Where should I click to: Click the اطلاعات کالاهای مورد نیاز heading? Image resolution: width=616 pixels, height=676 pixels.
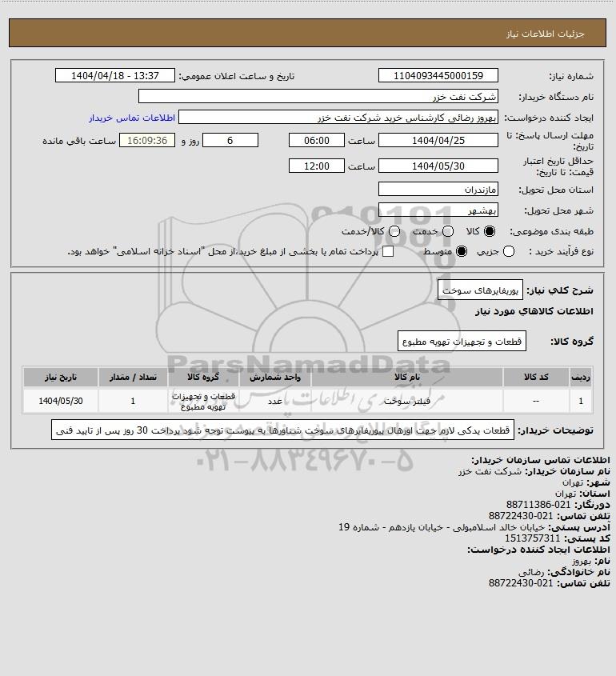tap(534, 311)
